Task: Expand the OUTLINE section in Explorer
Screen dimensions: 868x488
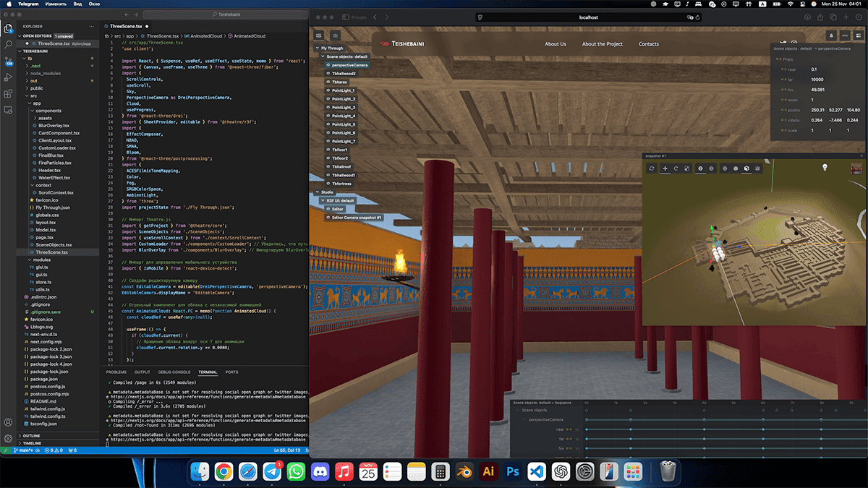Action: pos(32,436)
